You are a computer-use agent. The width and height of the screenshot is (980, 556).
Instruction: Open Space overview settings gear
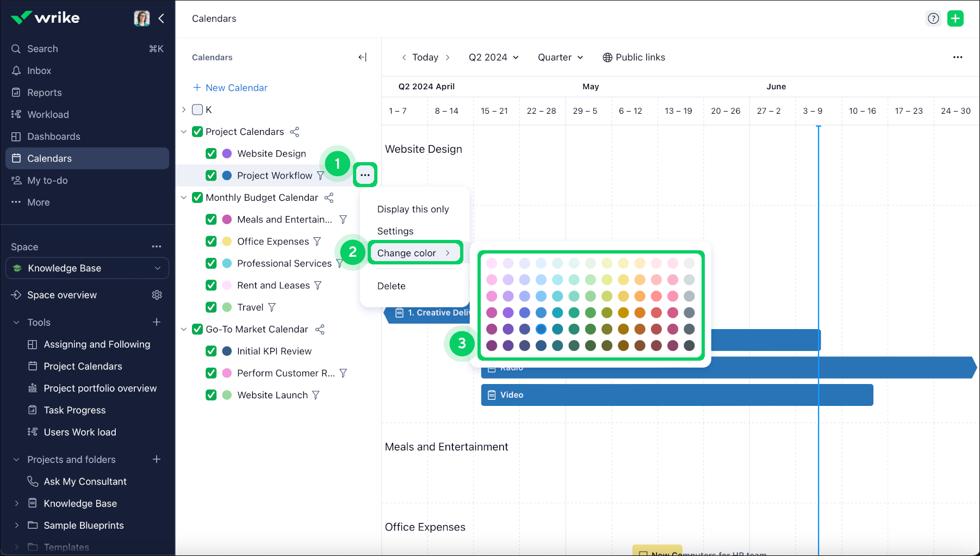[157, 295]
